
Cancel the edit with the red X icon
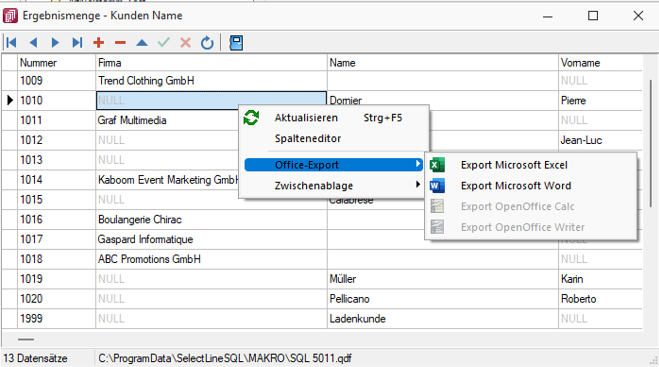pyautogui.click(x=185, y=42)
